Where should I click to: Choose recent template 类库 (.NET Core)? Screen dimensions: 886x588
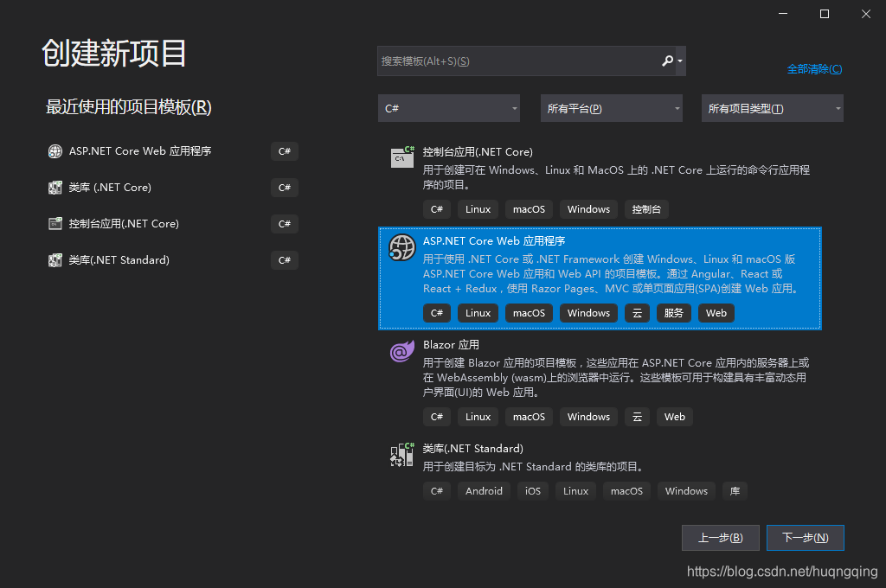coord(110,188)
